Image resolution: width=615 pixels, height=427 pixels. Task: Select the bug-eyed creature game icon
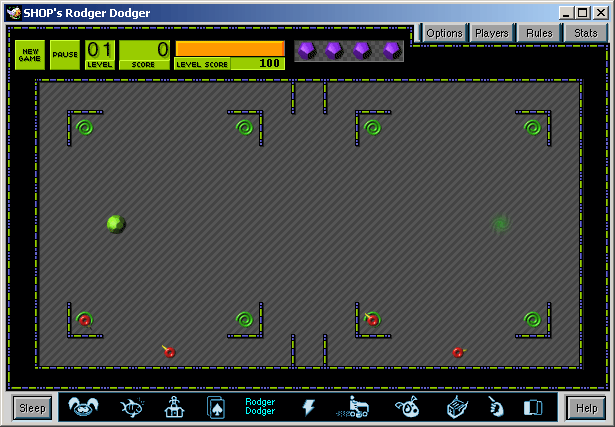tap(408, 407)
